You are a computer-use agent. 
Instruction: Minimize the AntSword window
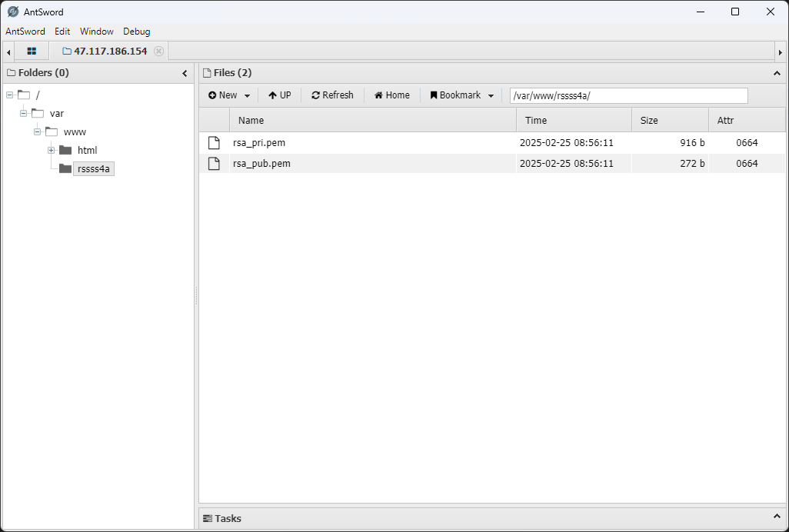pyautogui.click(x=700, y=12)
